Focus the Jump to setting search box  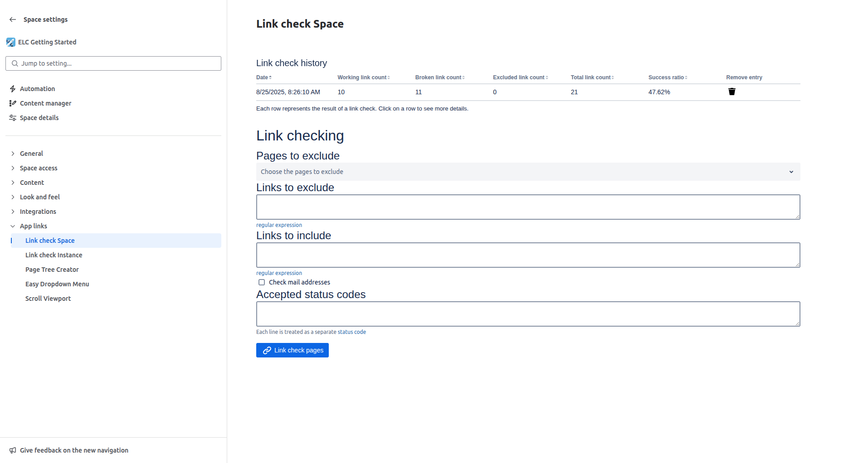tap(113, 63)
